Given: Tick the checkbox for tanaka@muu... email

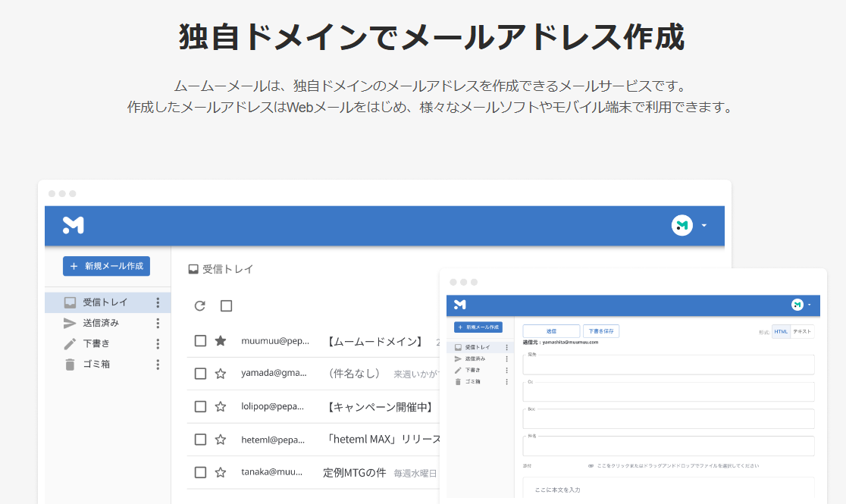Looking at the screenshot, I should pyautogui.click(x=200, y=472).
